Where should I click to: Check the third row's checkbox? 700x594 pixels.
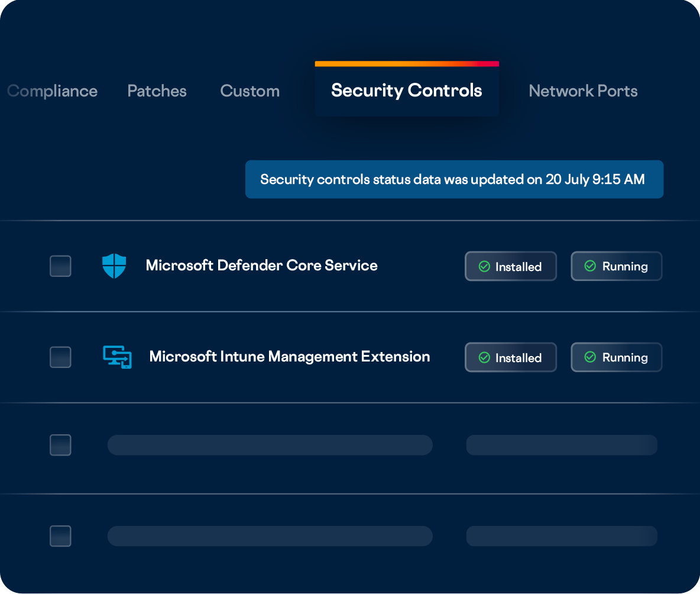(60, 445)
